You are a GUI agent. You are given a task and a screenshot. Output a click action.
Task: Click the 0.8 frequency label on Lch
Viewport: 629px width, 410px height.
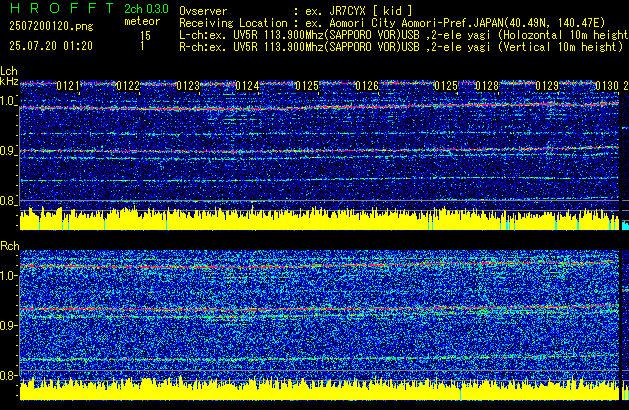8,201
